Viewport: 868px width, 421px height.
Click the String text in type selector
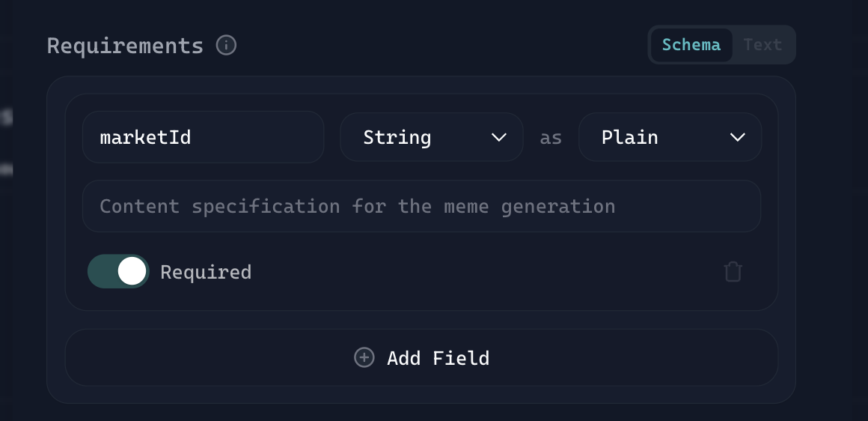tap(397, 137)
